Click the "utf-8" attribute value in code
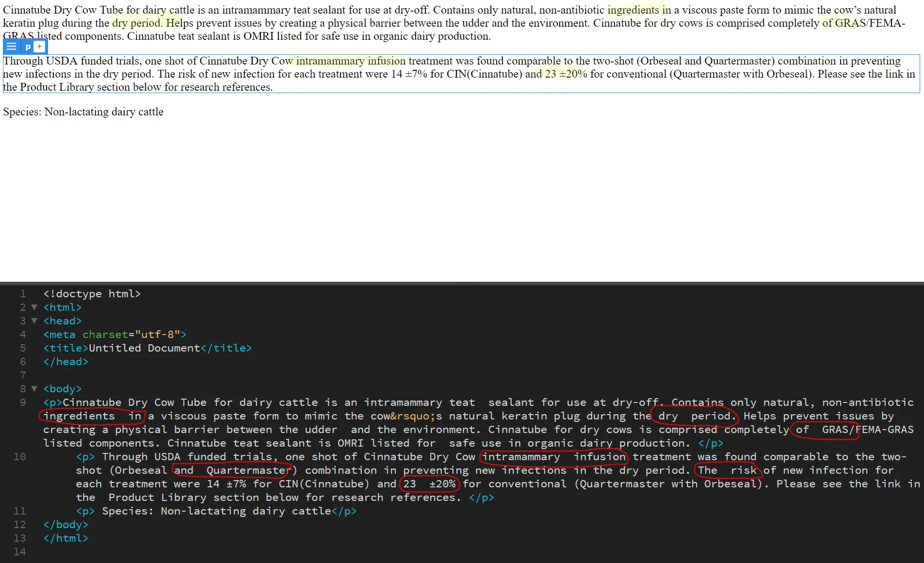The height and width of the screenshot is (563, 924). (x=158, y=334)
